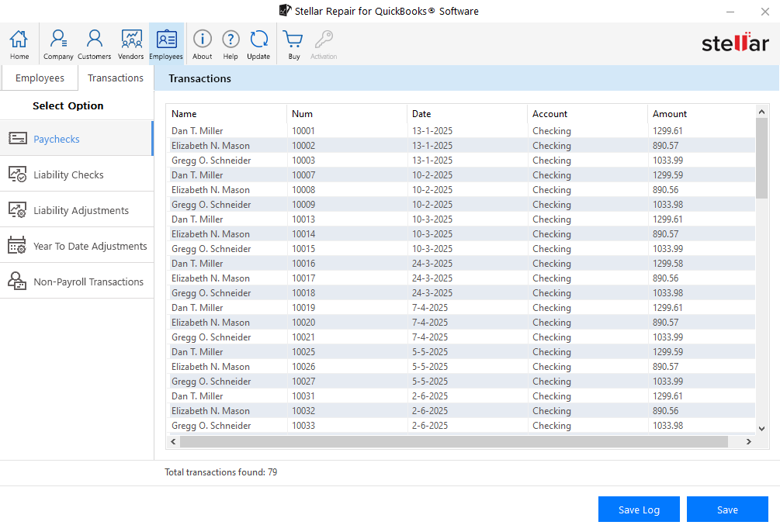Click the vertical scrollbar down arrow
Viewport: 780px width, 532px height.
(x=761, y=429)
